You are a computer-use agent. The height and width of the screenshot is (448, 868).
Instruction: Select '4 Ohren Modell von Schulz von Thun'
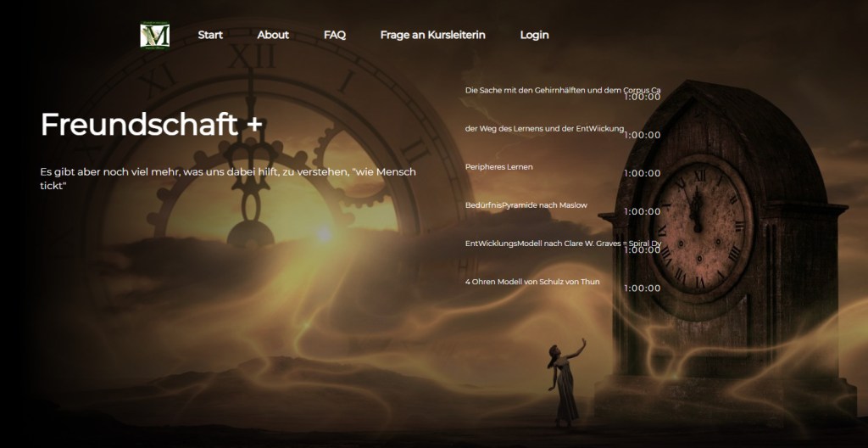point(532,281)
